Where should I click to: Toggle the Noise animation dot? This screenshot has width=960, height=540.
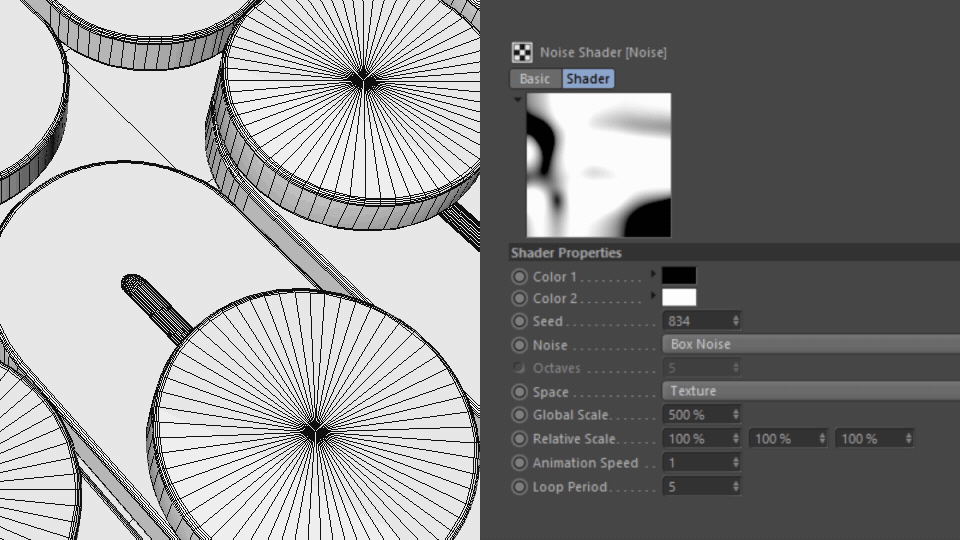(x=519, y=345)
